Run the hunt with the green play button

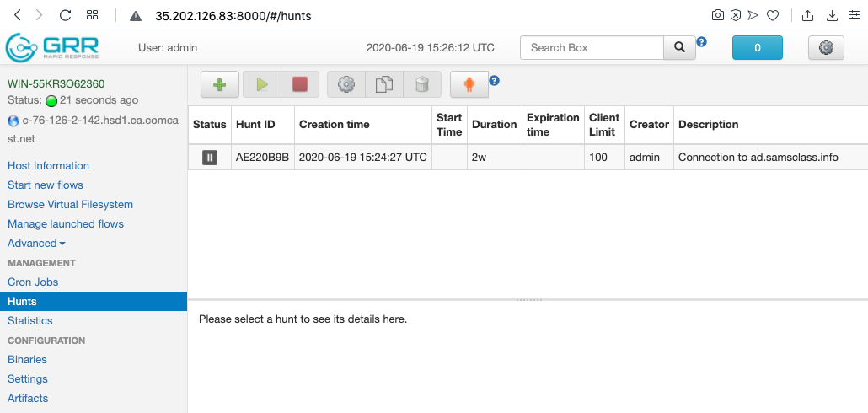pyautogui.click(x=262, y=84)
